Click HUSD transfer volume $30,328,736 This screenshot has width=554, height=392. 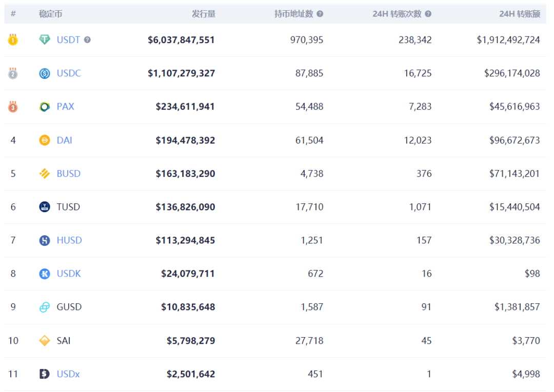pos(515,240)
